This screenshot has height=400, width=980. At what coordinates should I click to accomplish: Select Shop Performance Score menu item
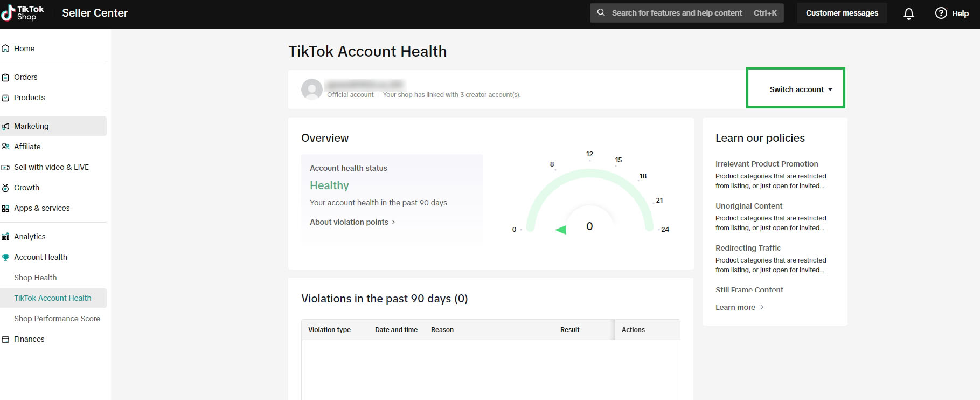pos(57,319)
